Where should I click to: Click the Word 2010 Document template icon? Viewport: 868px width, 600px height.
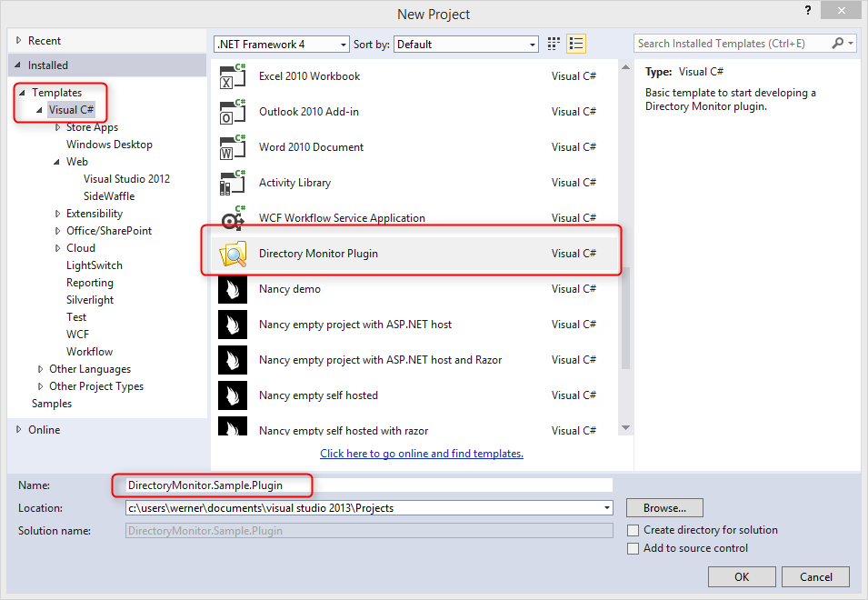pos(233,147)
